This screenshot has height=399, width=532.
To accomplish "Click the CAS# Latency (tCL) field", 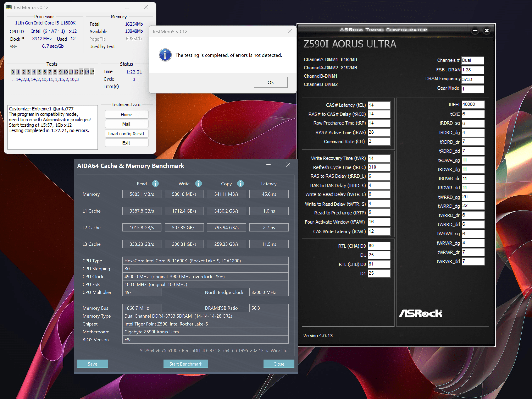I will [x=379, y=105].
